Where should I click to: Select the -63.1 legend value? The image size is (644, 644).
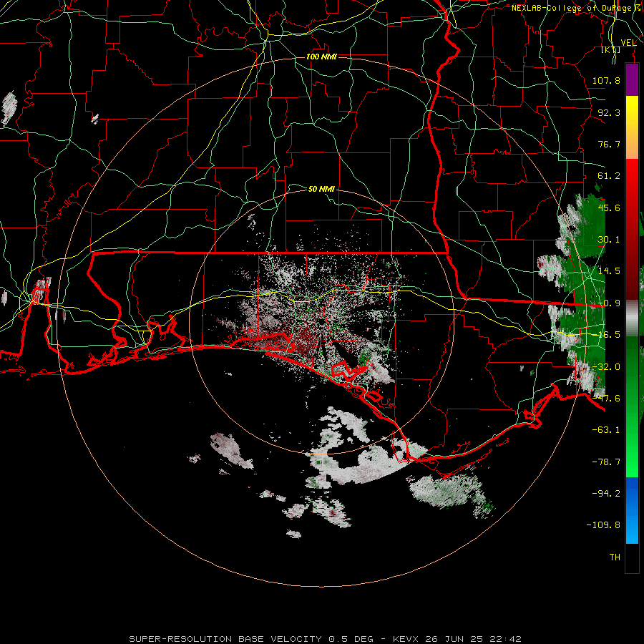[x=606, y=430]
